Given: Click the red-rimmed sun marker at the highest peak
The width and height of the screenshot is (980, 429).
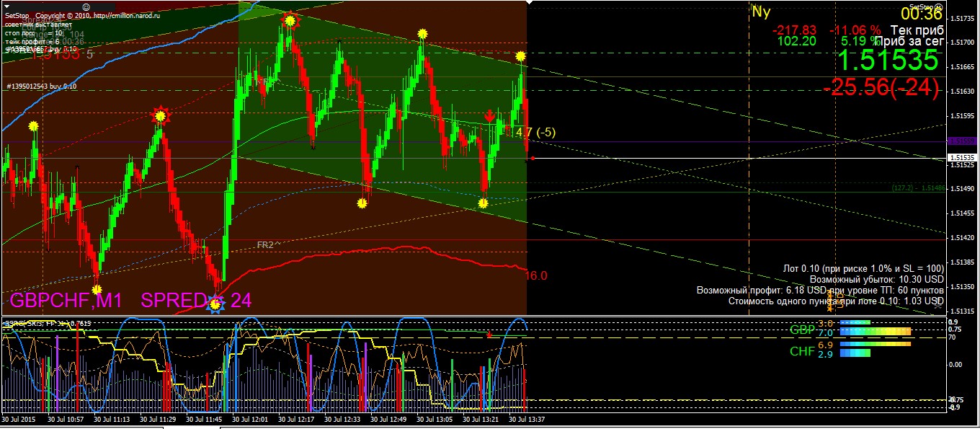Looking at the screenshot, I should [x=290, y=21].
